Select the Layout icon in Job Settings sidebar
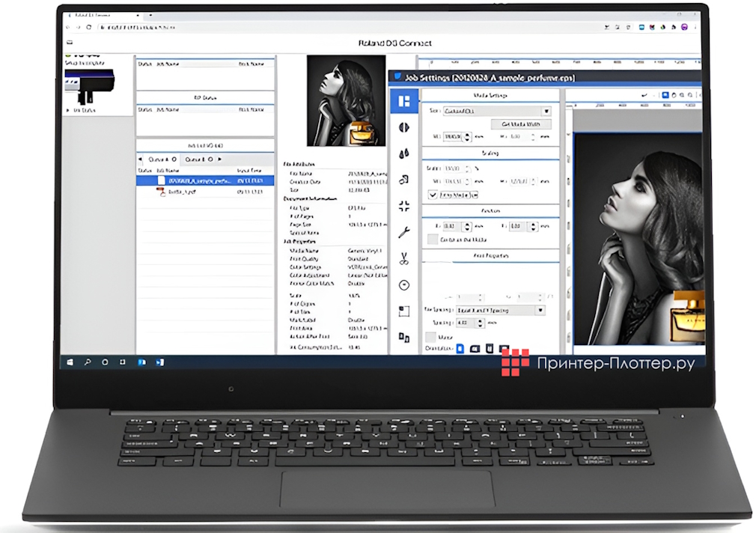 404,101
